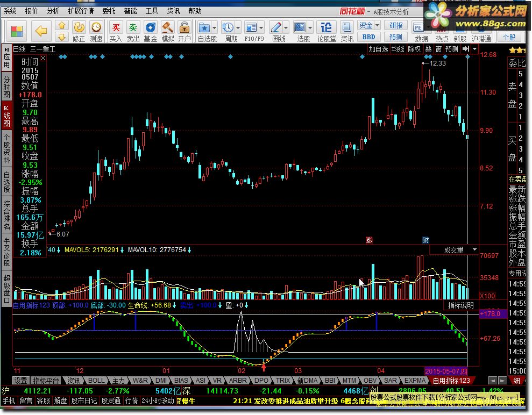
Task: Open the 卖出 sell order icon
Action: 133,32
